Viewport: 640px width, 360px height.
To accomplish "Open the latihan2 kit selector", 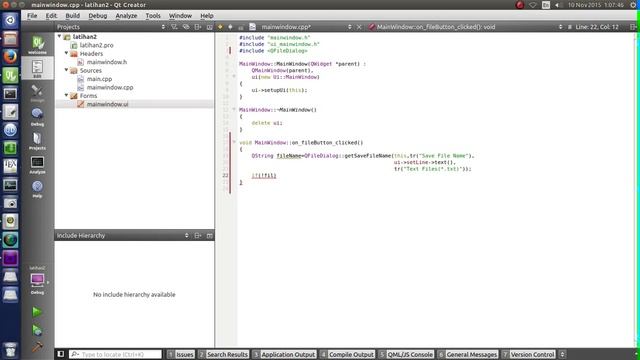I will [x=37, y=280].
